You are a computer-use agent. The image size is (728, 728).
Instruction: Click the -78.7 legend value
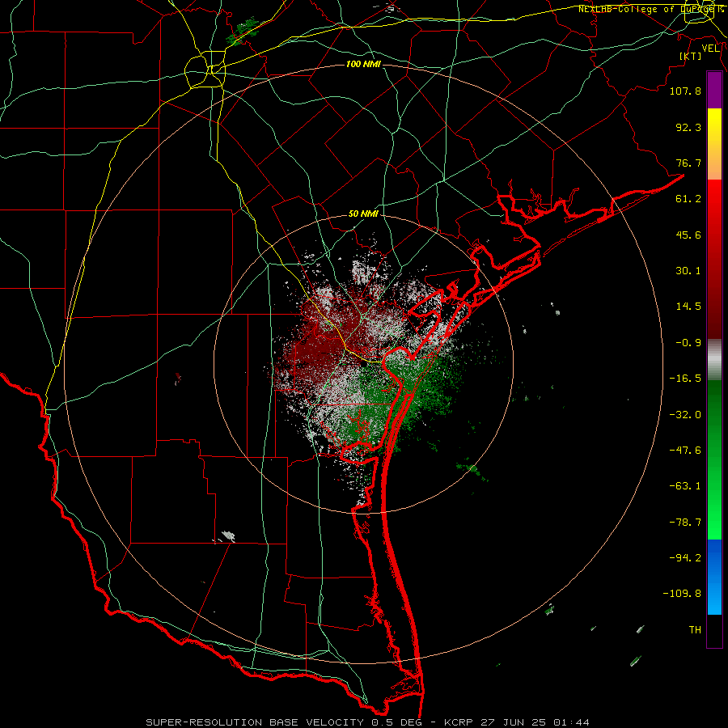(x=685, y=523)
